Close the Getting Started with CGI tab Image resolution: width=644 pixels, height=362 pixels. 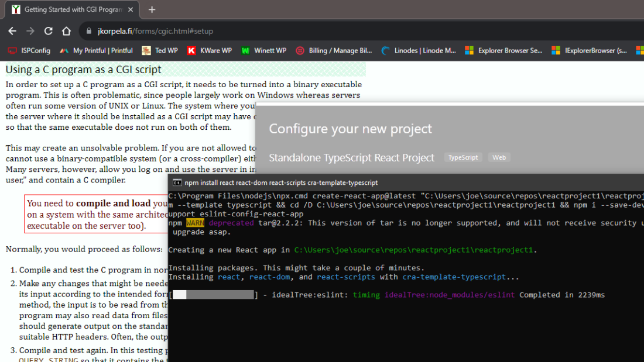click(x=131, y=9)
